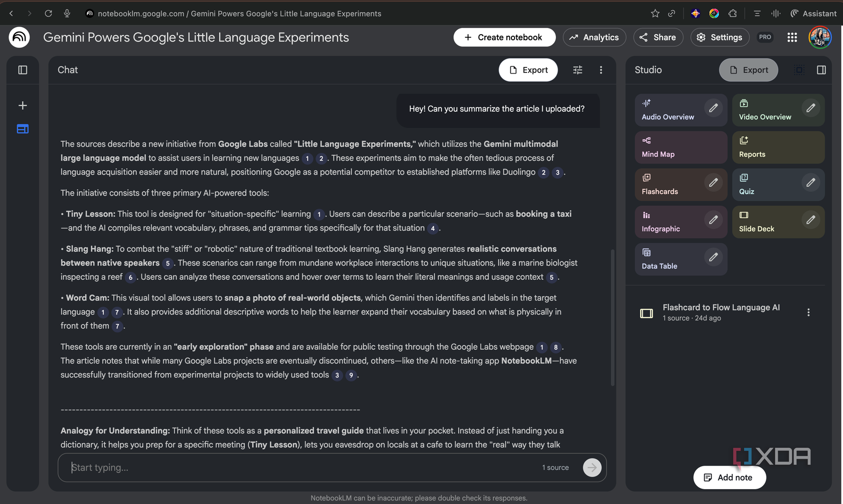Image resolution: width=843 pixels, height=504 pixels.
Task: Open Analytics for this notebook
Action: click(x=594, y=37)
